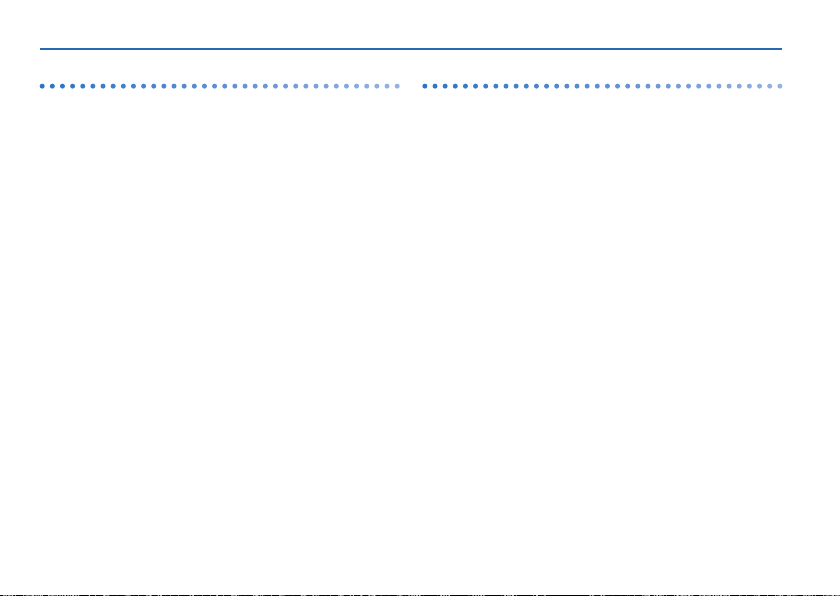Click the second dot in the left dotted divider
This screenshot has height=596, width=840.
coord(52,86)
